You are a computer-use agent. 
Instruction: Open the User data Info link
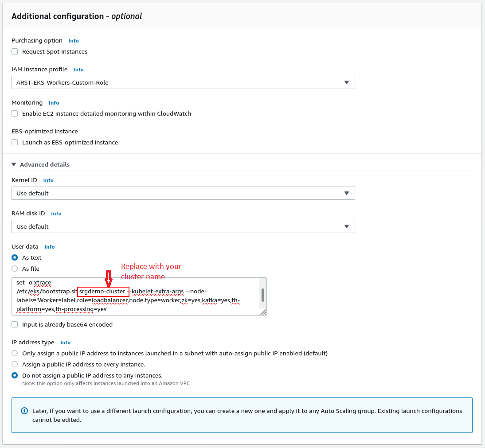[x=50, y=247]
